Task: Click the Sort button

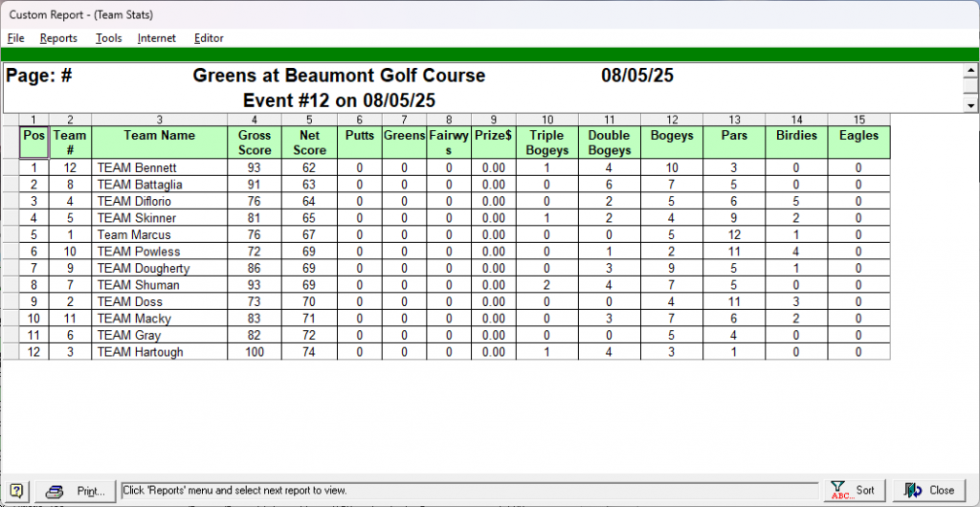Action: (854, 490)
